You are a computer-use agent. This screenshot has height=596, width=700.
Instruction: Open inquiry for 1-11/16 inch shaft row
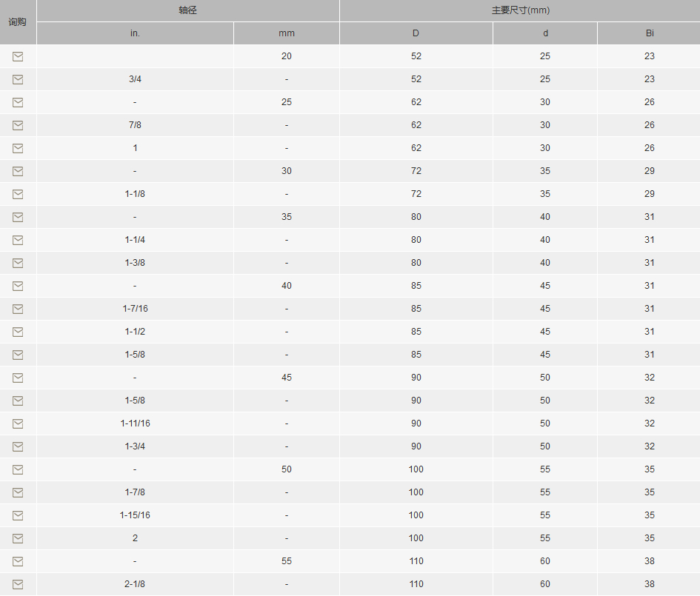point(18,423)
